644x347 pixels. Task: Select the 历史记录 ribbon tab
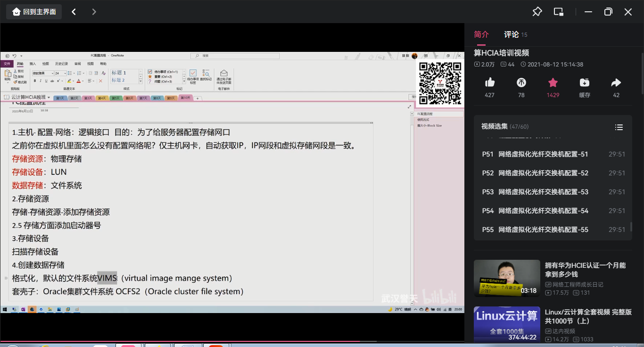tap(62, 64)
